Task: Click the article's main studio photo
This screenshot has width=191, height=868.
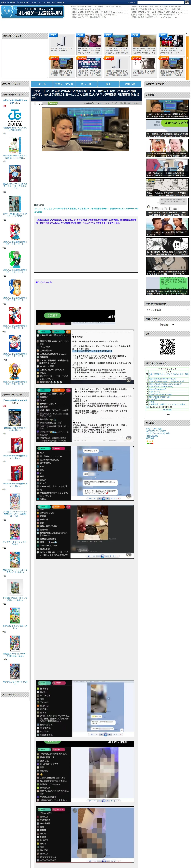Action: click(85, 129)
